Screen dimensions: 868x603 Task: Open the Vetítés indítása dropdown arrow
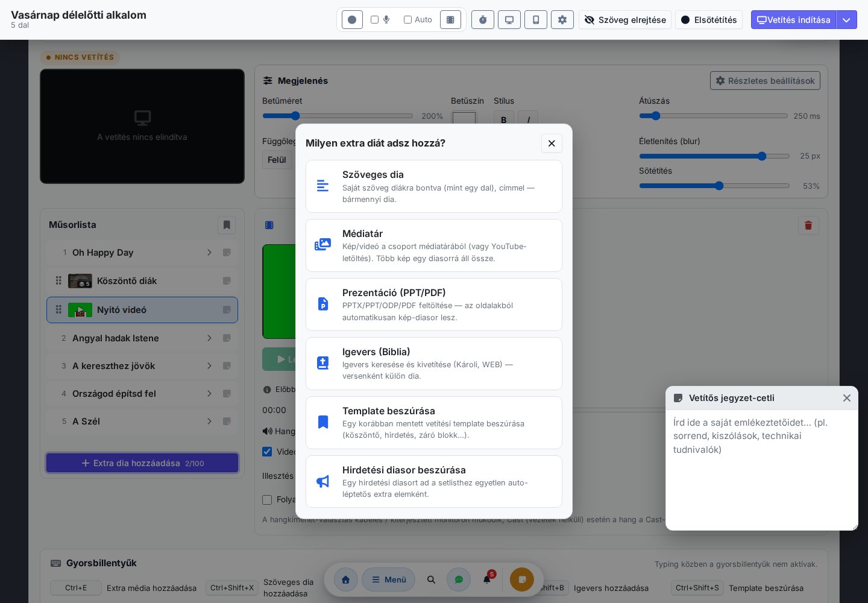coord(846,20)
